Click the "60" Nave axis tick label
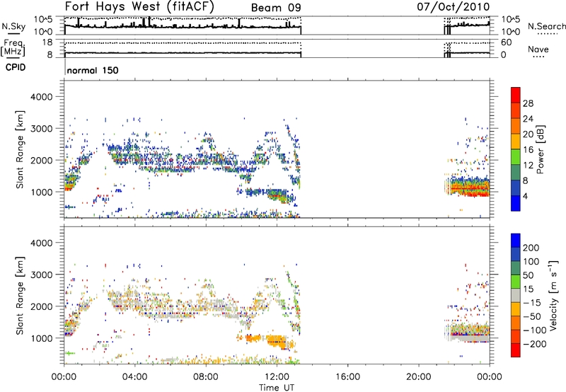 click(x=507, y=42)
